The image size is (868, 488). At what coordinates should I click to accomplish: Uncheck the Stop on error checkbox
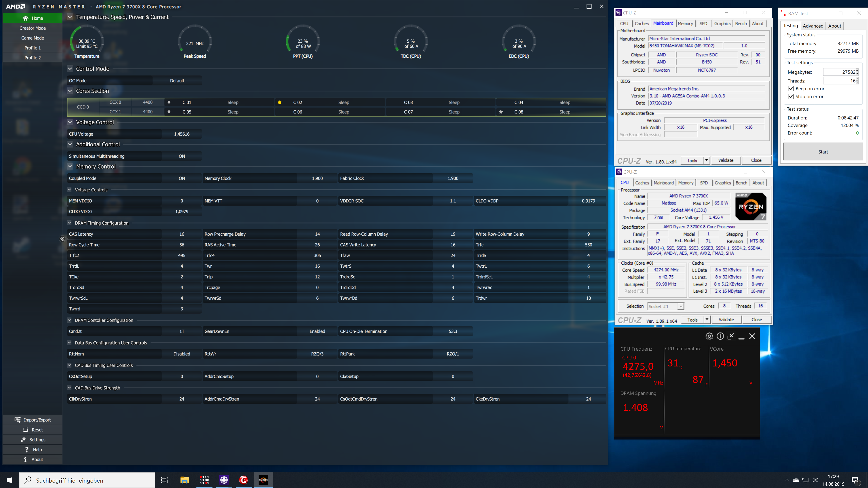[x=791, y=97]
